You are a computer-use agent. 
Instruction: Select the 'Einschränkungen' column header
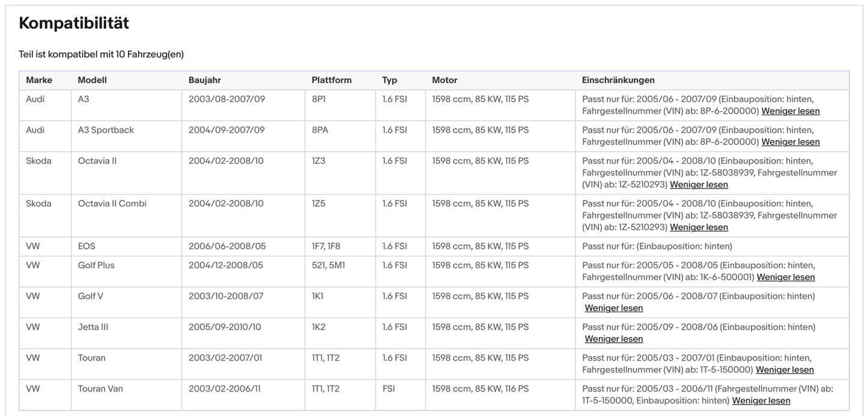pos(618,80)
